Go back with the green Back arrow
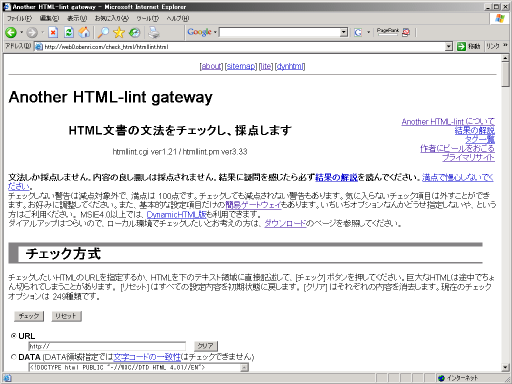The image size is (512, 384). pyautogui.click(x=11, y=32)
